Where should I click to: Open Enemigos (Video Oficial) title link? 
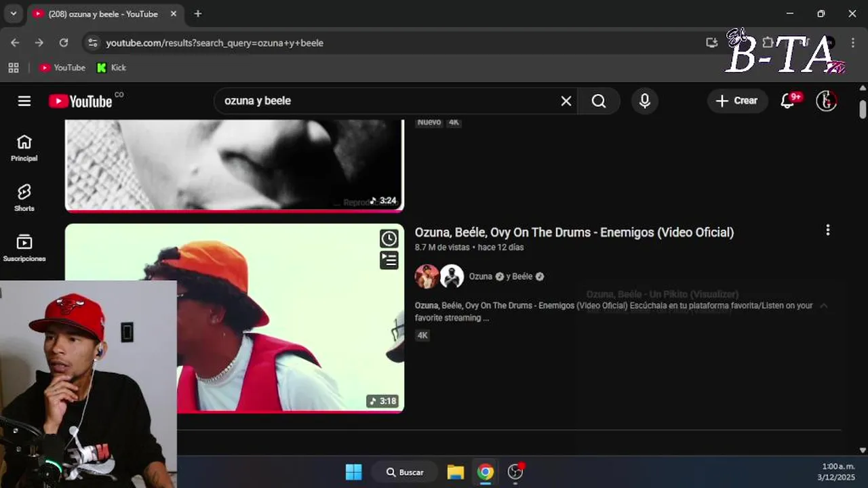[574, 232]
